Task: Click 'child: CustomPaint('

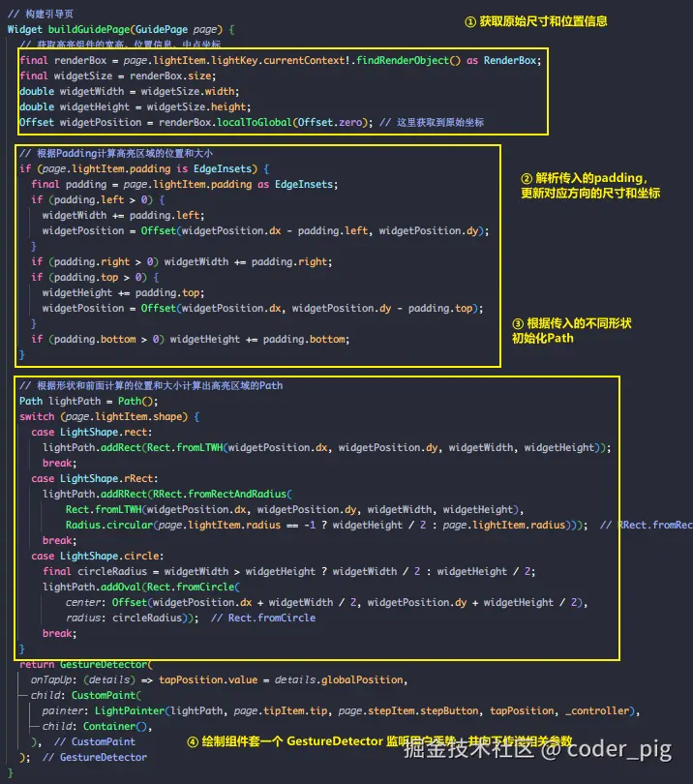Action: [86, 696]
